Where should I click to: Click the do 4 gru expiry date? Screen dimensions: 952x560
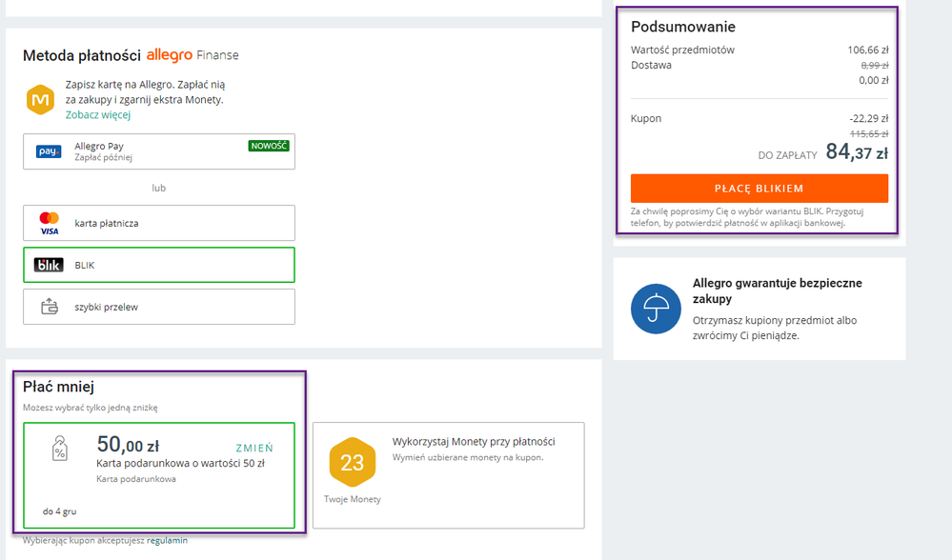[x=59, y=511]
